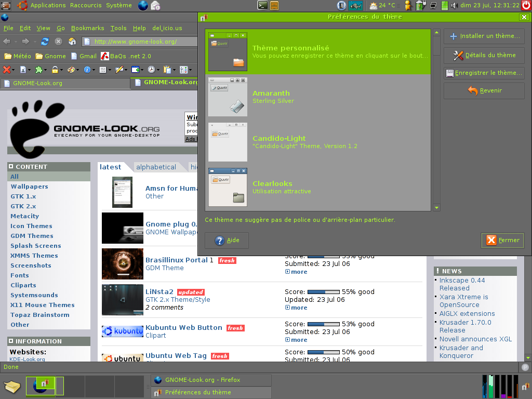The height and width of the screenshot is (399, 532).
Task: Open Inkscape 0.44 Released news link
Action: point(462,284)
